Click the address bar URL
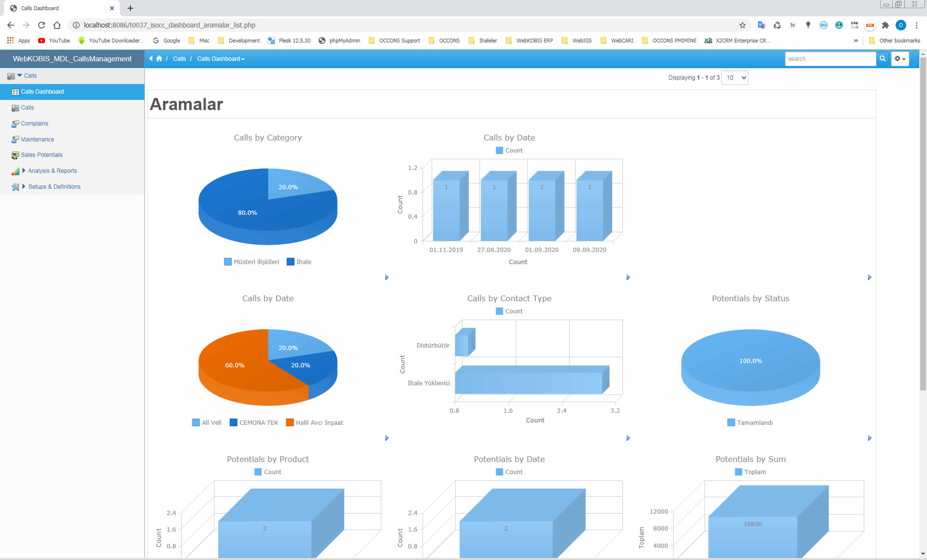The height and width of the screenshot is (560, 927). [169, 25]
